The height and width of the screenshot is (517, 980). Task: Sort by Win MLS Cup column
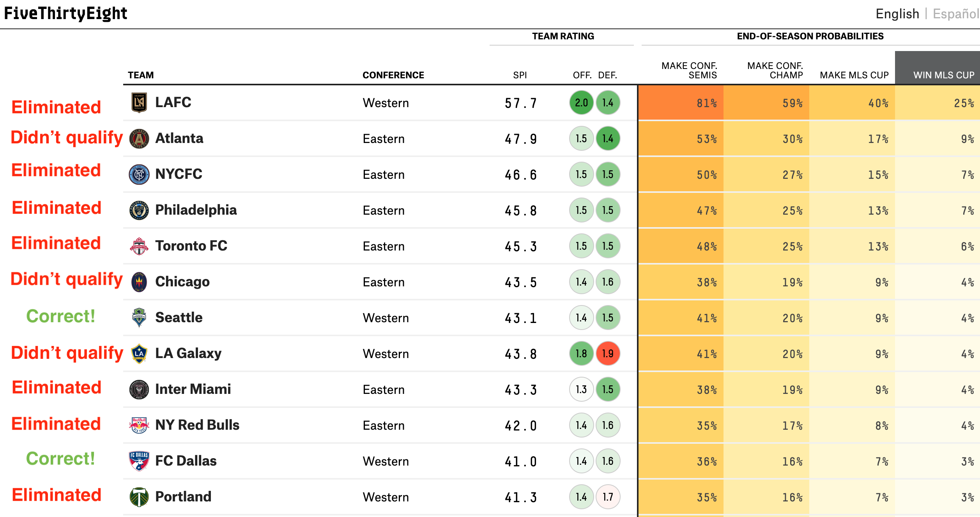point(943,75)
